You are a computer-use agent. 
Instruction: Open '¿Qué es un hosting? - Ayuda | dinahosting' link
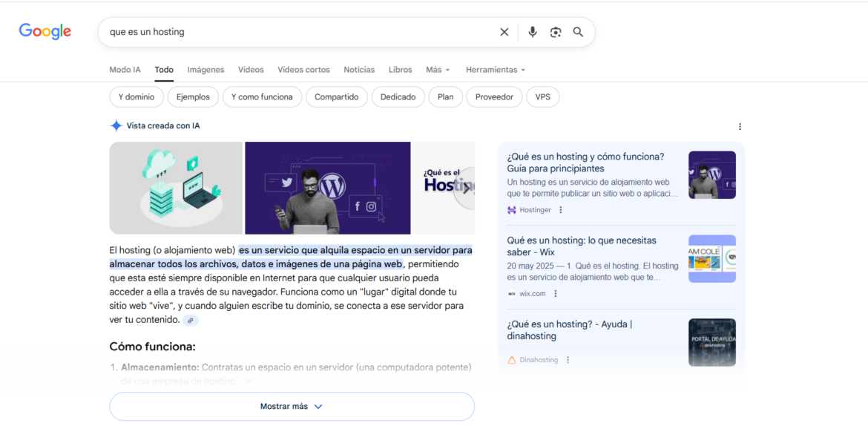coord(570,330)
